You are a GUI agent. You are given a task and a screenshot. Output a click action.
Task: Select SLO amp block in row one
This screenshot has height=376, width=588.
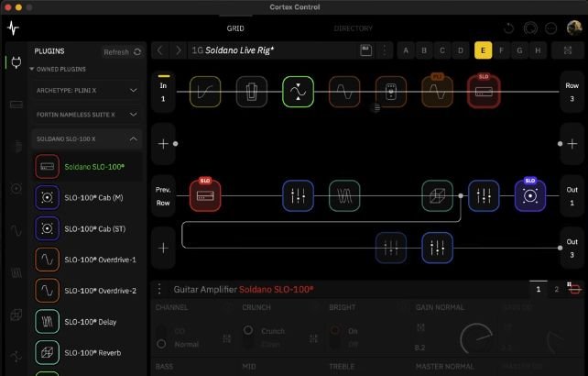[484, 92]
